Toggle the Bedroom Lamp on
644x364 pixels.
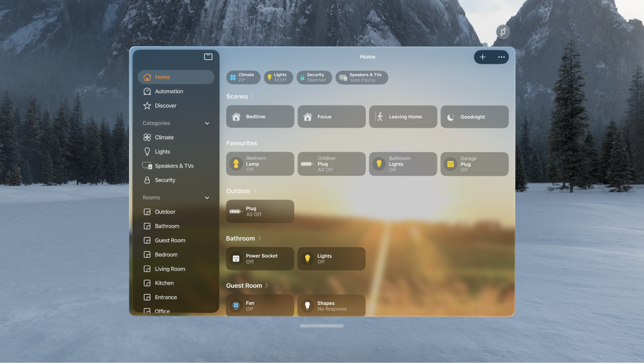(x=237, y=164)
